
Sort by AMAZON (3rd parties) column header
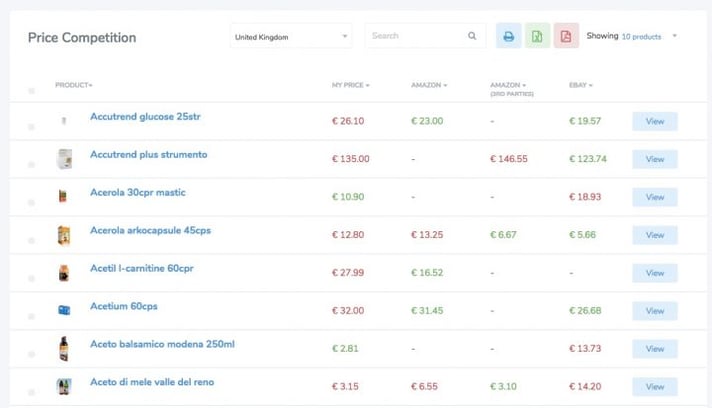click(x=512, y=89)
